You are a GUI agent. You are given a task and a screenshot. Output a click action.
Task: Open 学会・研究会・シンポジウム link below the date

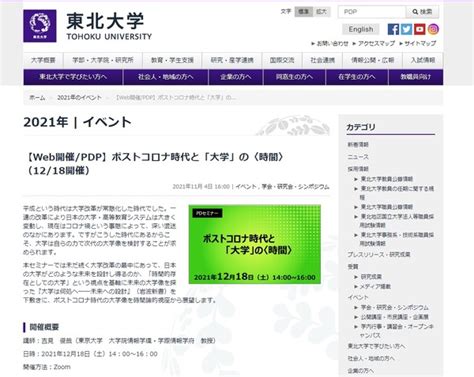point(295,187)
